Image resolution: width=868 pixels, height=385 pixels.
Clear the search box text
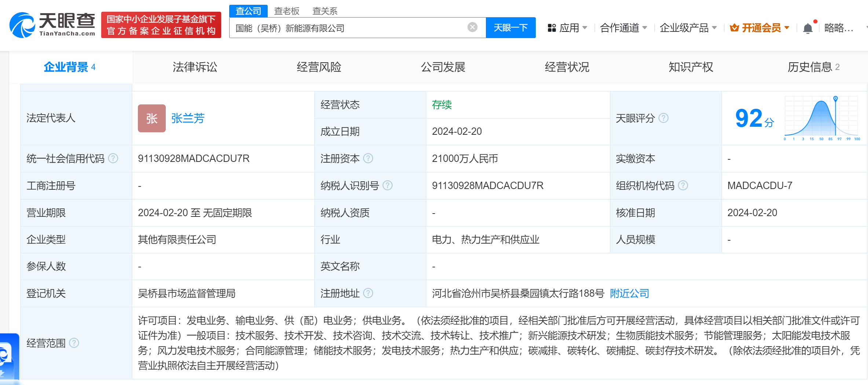tap(472, 27)
